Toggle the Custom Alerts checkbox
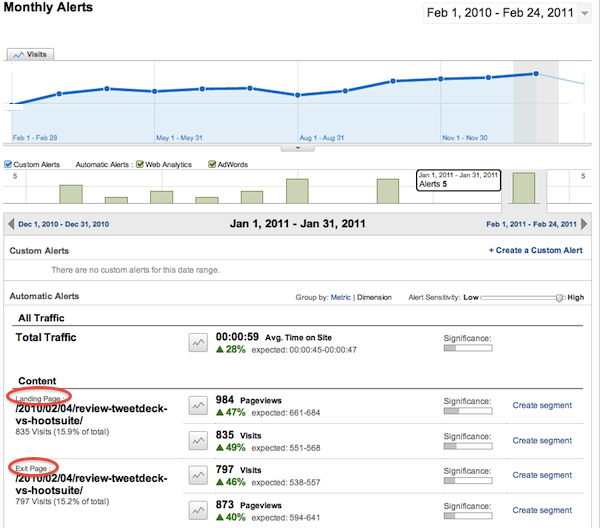Screen dimensions: 600x528 (x=10, y=164)
